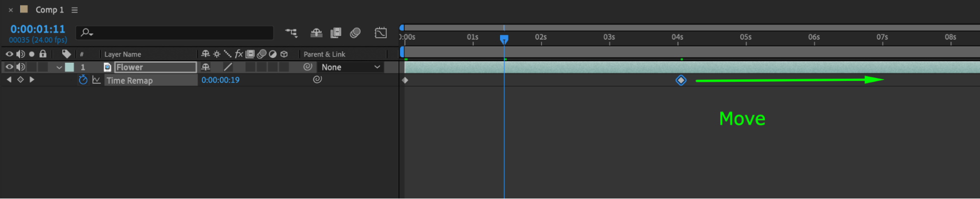Select the Time Remap keyframe near 04s
The width and height of the screenshot is (980, 199).
(x=680, y=80)
